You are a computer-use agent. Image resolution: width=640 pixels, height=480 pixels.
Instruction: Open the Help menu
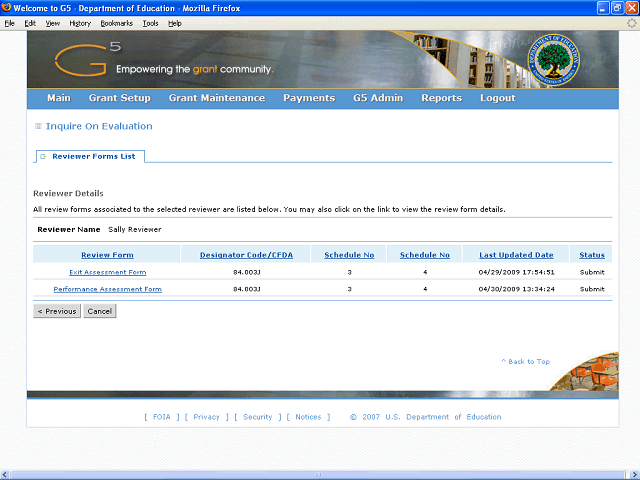click(175, 23)
